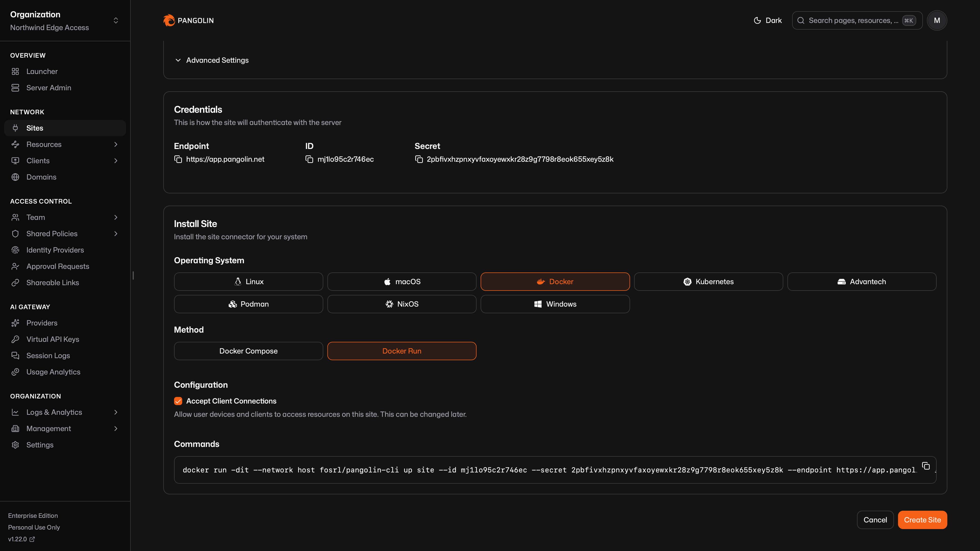Click the Session Logs chat icon
The height and width of the screenshot is (551, 980).
click(x=15, y=356)
